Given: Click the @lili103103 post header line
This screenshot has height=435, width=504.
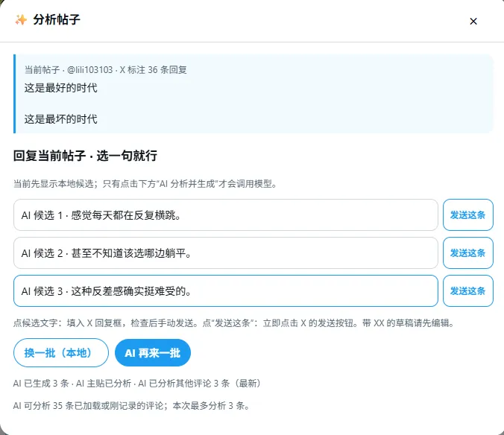Looking at the screenshot, I should coord(106,70).
